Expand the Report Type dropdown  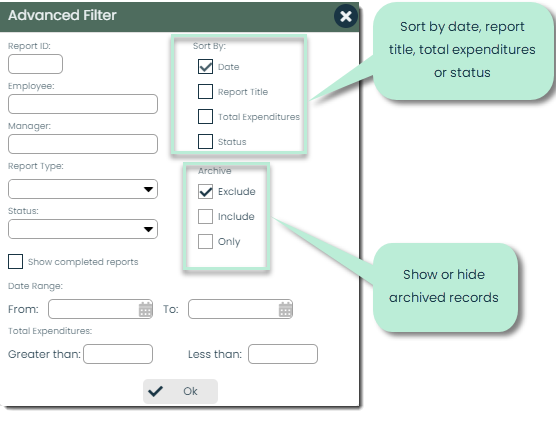point(83,189)
